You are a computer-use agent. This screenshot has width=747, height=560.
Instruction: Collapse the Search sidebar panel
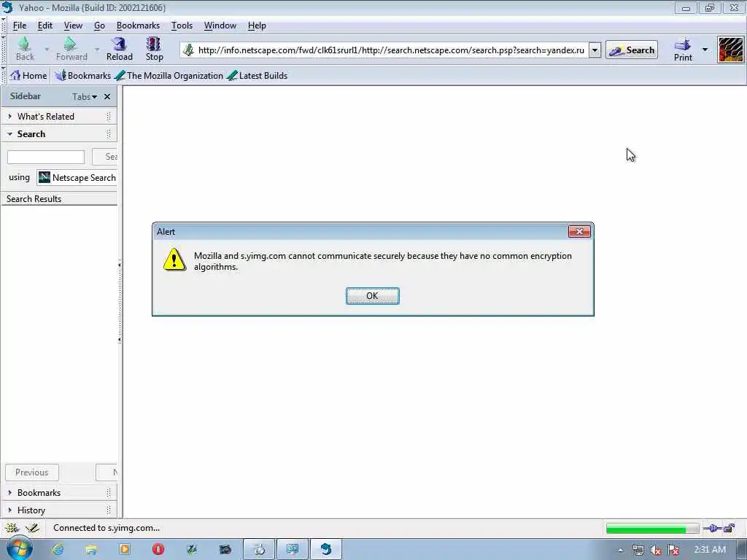point(59,134)
